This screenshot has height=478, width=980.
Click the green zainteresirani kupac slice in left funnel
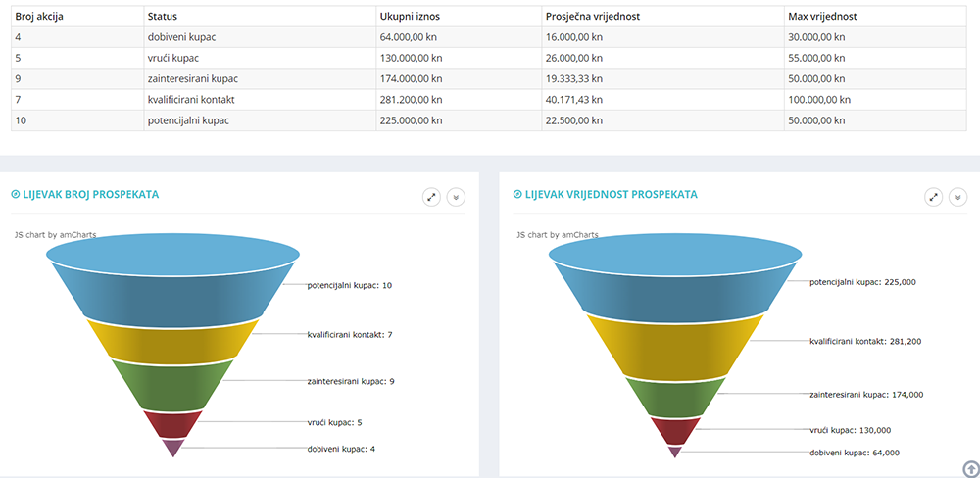pos(172,388)
